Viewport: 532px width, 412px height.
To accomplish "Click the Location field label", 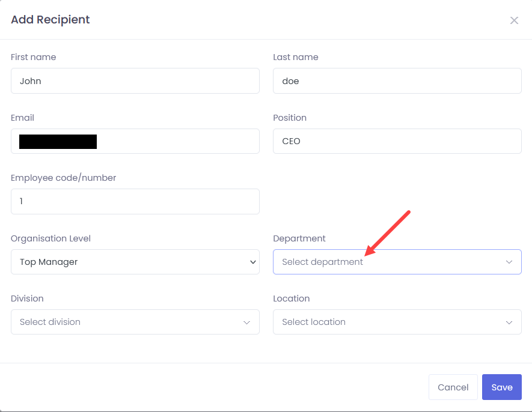I will [x=292, y=298].
